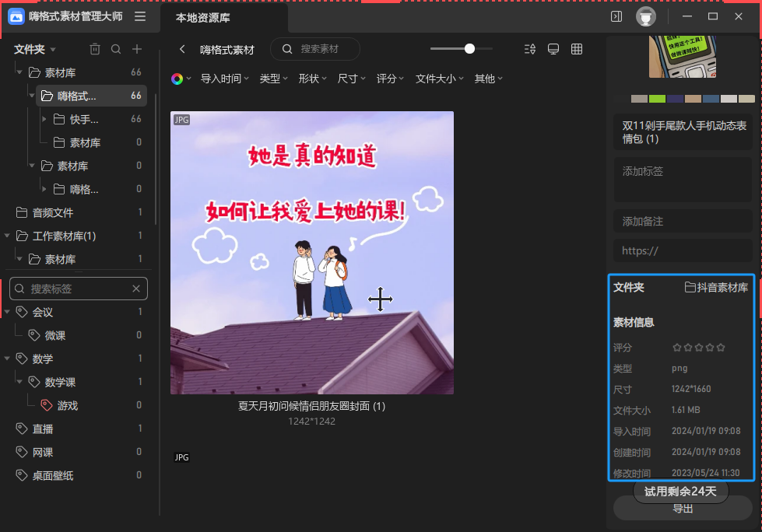The height and width of the screenshot is (532, 762).
Task: Click the 嗨格式素材 breadcrumb
Action: [227, 50]
